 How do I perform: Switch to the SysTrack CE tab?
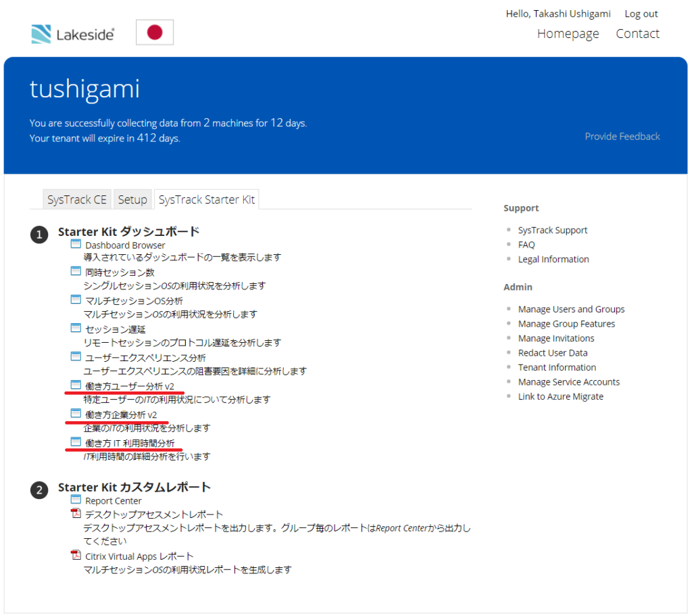tap(77, 199)
